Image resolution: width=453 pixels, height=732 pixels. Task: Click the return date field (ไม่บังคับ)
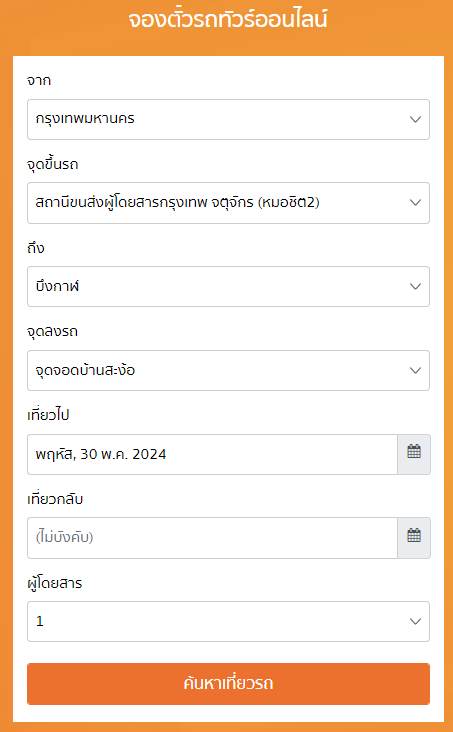pos(212,538)
